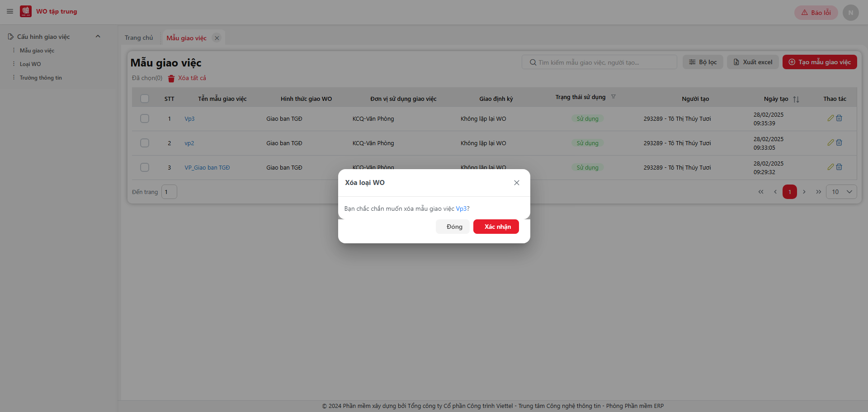The width and height of the screenshot is (868, 412).
Task: Click the user avatar N icon
Action: pyautogui.click(x=851, y=13)
